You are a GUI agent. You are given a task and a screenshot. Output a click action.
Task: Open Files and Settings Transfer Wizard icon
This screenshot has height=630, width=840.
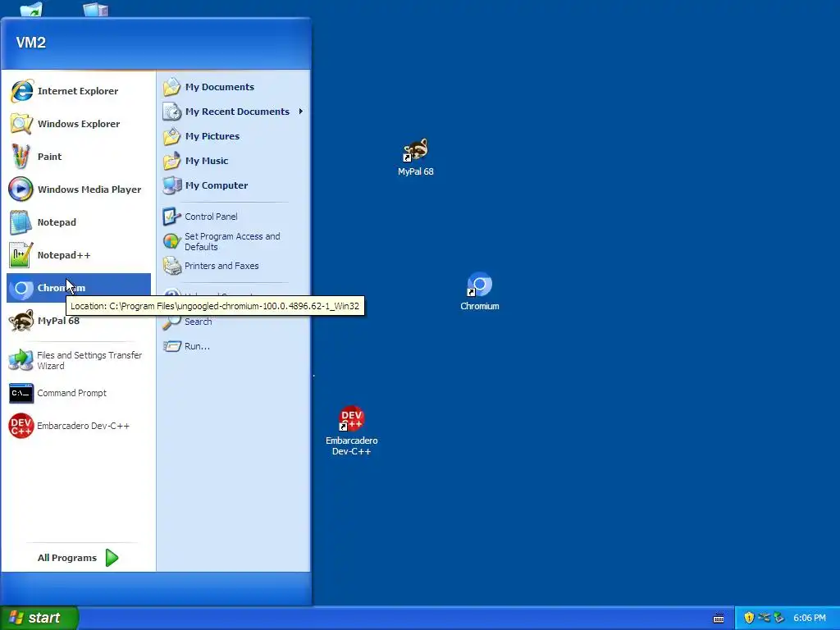click(21, 360)
